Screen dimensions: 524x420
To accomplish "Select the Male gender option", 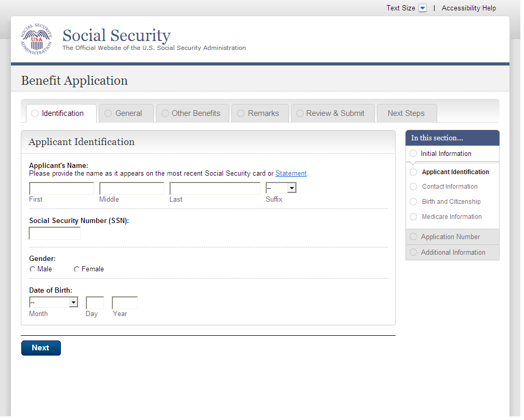I will [33, 269].
